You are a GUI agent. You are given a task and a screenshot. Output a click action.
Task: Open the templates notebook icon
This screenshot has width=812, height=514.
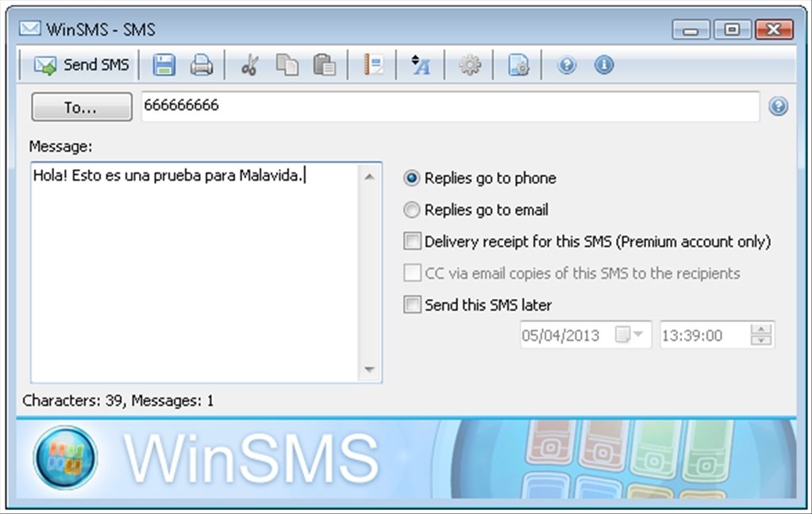[373, 65]
